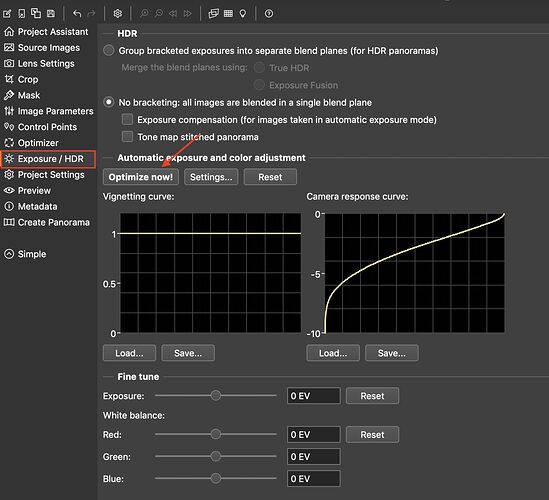
Task: Open automatic adjustment Settings... dialog
Action: (211, 177)
